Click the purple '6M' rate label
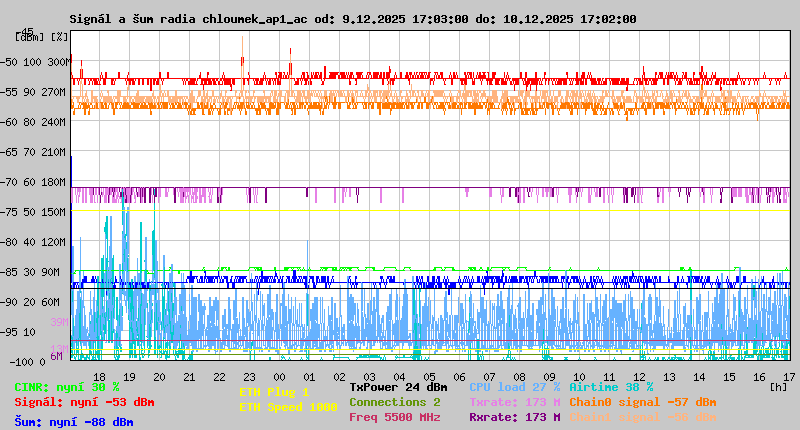Screen dimensions: 800x430 pos(56,356)
